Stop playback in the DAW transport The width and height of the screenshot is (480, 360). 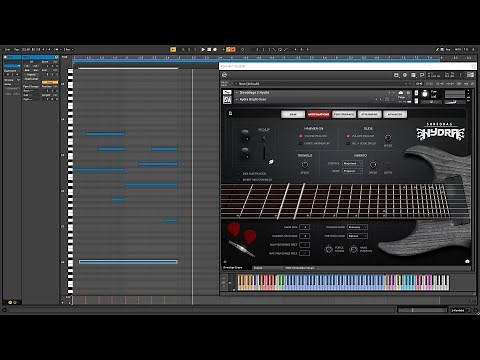pos(209,49)
